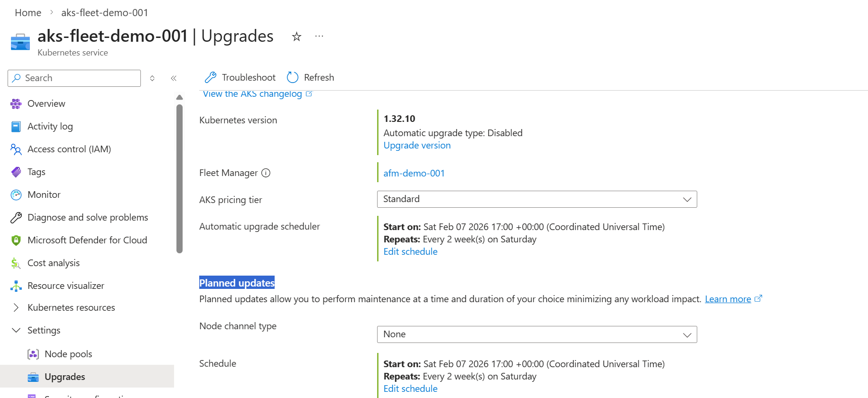Click the Refresh button label

pyautogui.click(x=319, y=77)
